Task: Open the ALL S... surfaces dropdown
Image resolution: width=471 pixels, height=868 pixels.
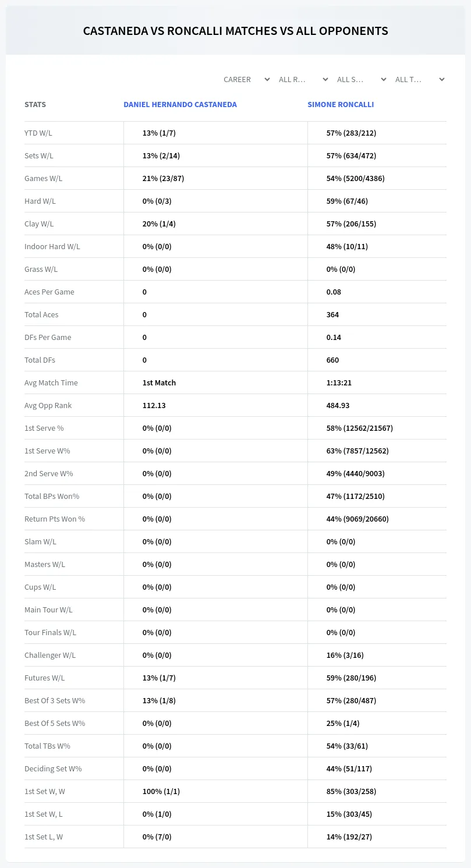Action: pyautogui.click(x=362, y=79)
